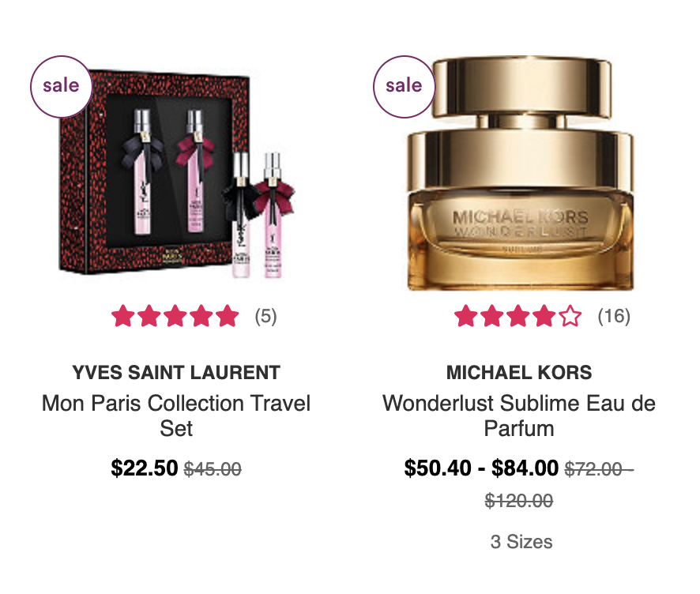Click the five-star rating under YSL set
This screenshot has height=594, width=700.
tap(175, 316)
